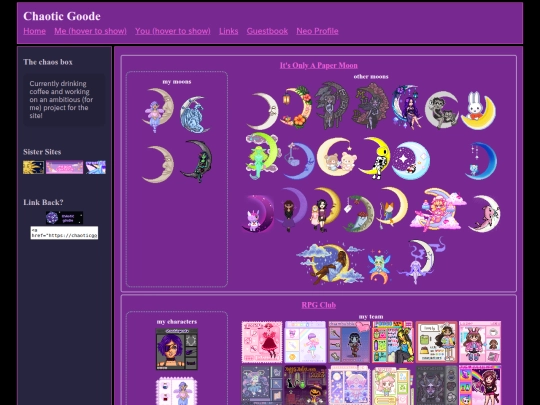The height and width of the screenshot is (405, 540).
Task: Click the Me (hover to show) link
Action: 90,31
